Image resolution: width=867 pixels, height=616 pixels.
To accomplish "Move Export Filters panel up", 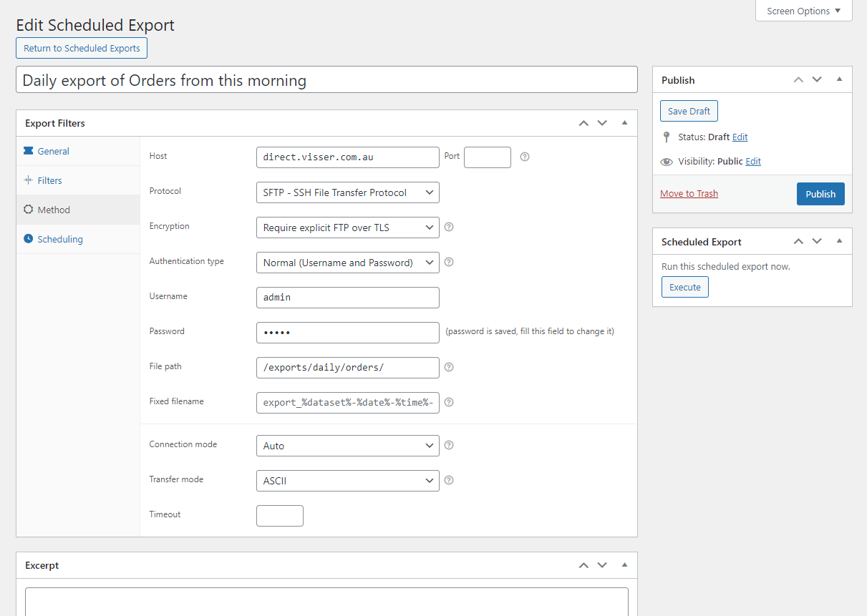I will pyautogui.click(x=583, y=123).
